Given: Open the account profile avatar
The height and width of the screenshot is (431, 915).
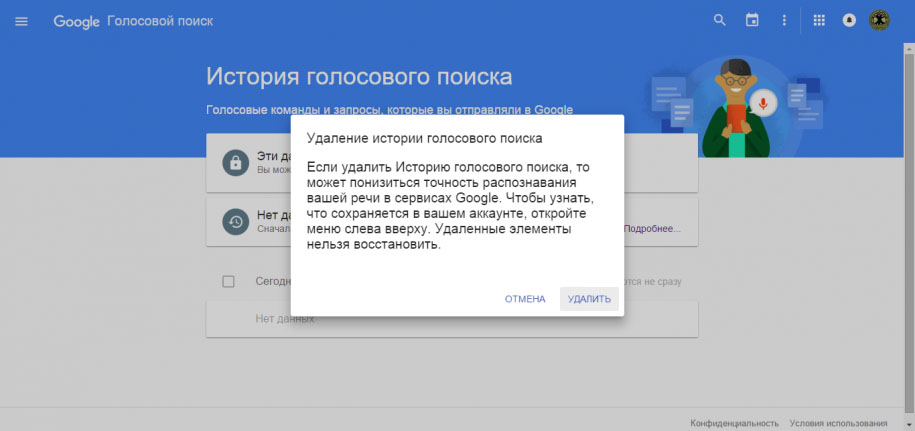Looking at the screenshot, I should click(x=879, y=20).
